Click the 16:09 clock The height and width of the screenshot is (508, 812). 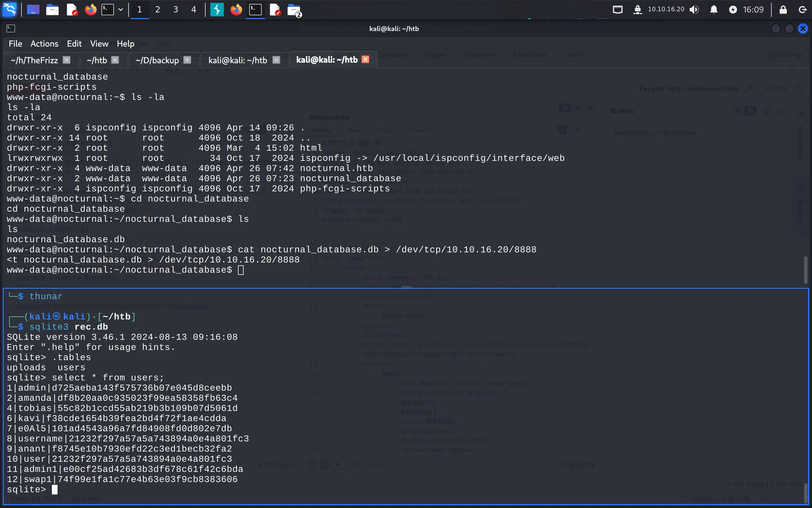coord(753,9)
